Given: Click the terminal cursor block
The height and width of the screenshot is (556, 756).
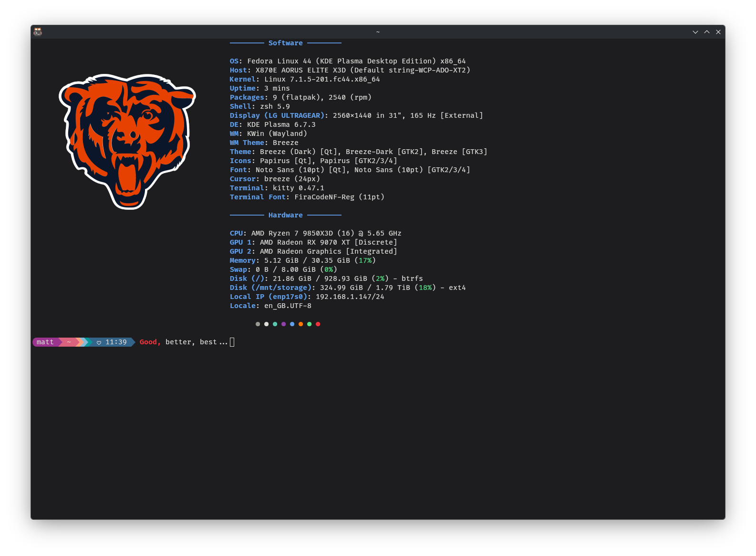Looking at the screenshot, I should [232, 342].
